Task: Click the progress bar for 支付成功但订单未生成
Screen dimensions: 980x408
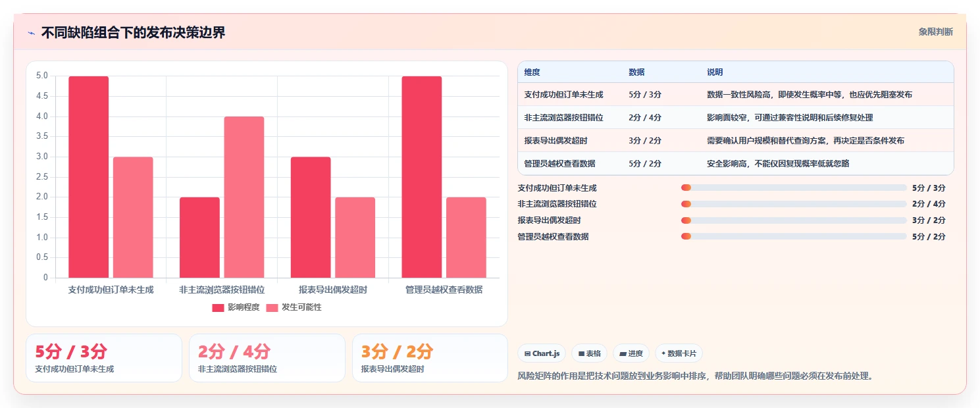Action: 794,188
